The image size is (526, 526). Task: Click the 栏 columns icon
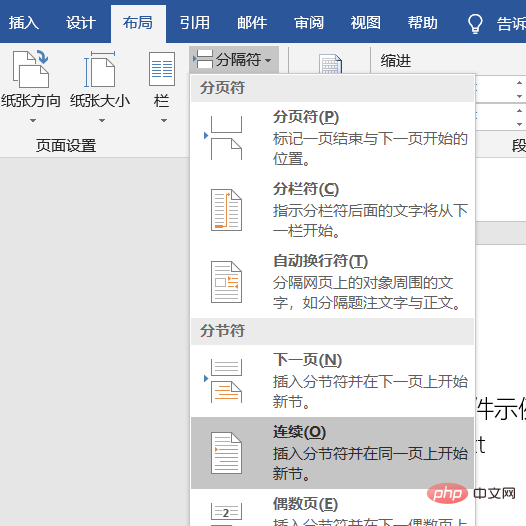pos(162,69)
